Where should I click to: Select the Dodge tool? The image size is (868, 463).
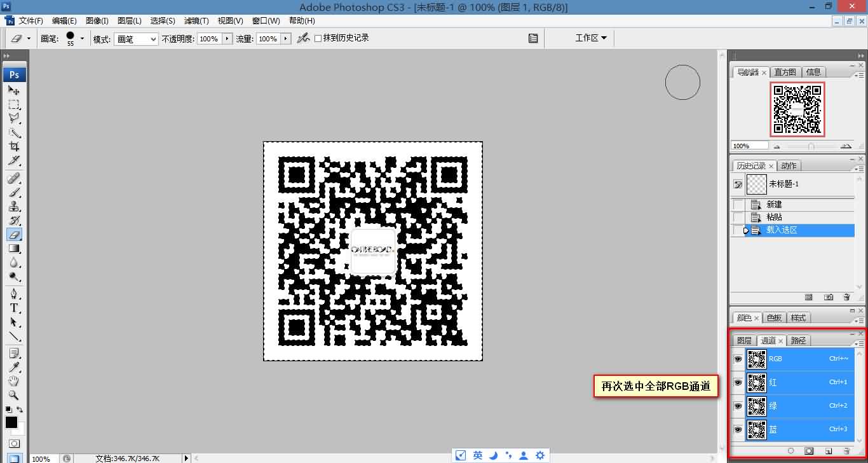[x=14, y=276]
